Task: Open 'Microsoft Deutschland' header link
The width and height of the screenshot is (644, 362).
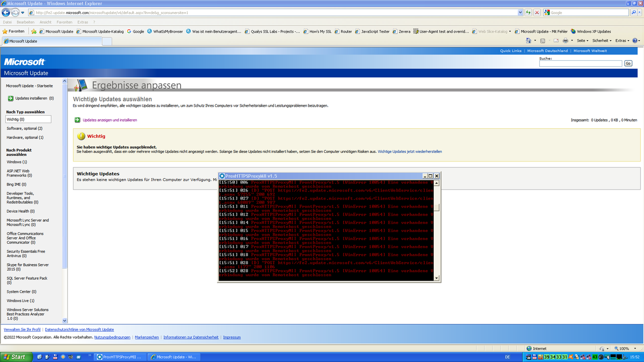Action: (547, 51)
